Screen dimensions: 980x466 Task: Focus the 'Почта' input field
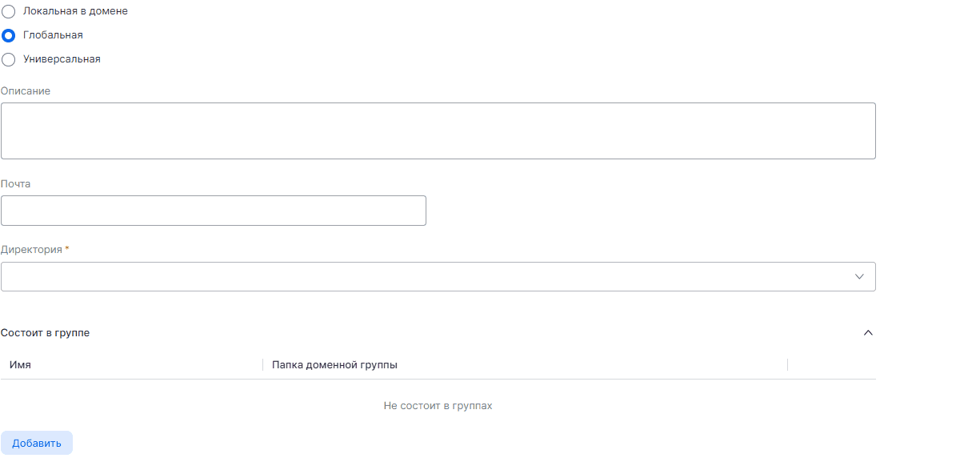pos(213,211)
